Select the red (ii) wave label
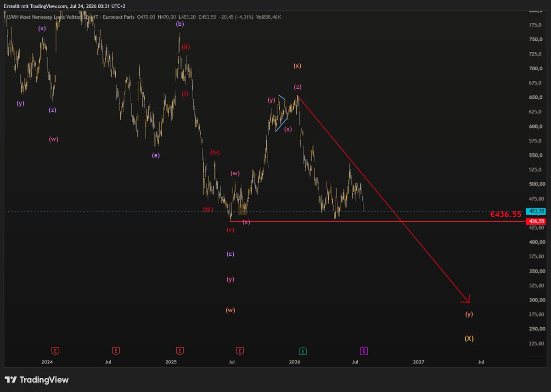Screen dimensions: 551x392 [x=185, y=47]
